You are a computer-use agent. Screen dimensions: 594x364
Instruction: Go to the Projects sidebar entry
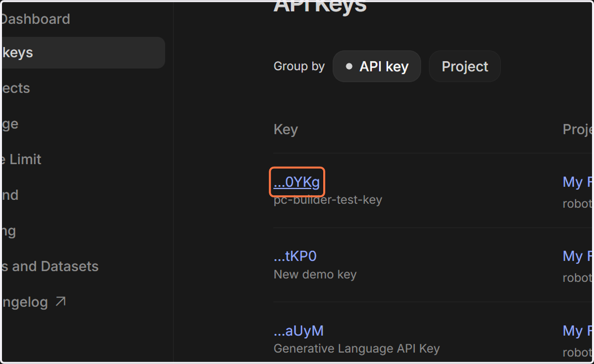click(16, 88)
